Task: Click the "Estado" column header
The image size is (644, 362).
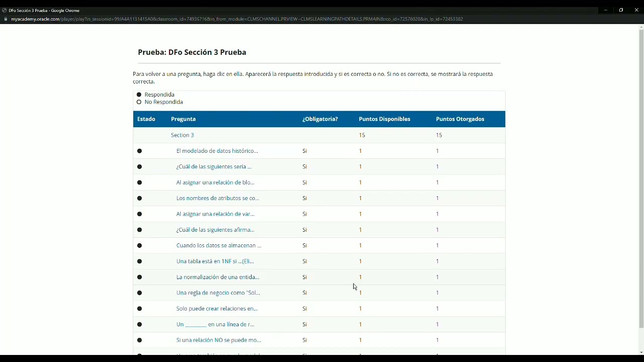Action: click(x=146, y=119)
